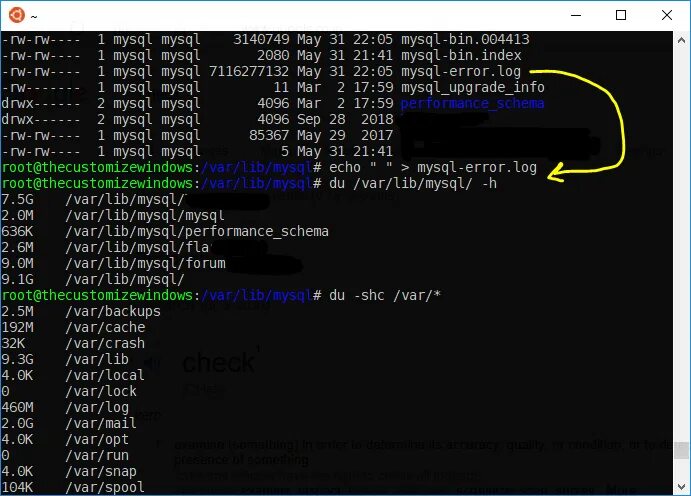This screenshot has height=496, width=691.
Task: Click the tilde title in title bar
Action: pyautogui.click(x=34, y=17)
